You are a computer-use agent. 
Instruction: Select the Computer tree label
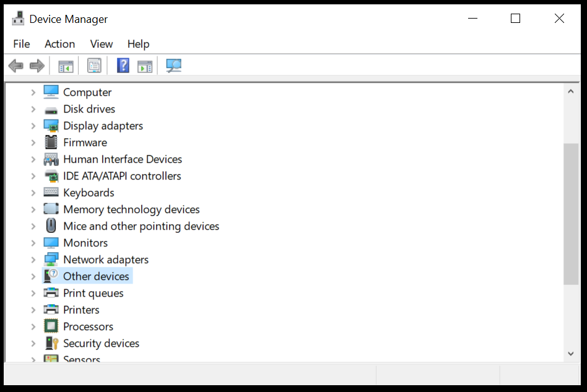click(x=87, y=92)
